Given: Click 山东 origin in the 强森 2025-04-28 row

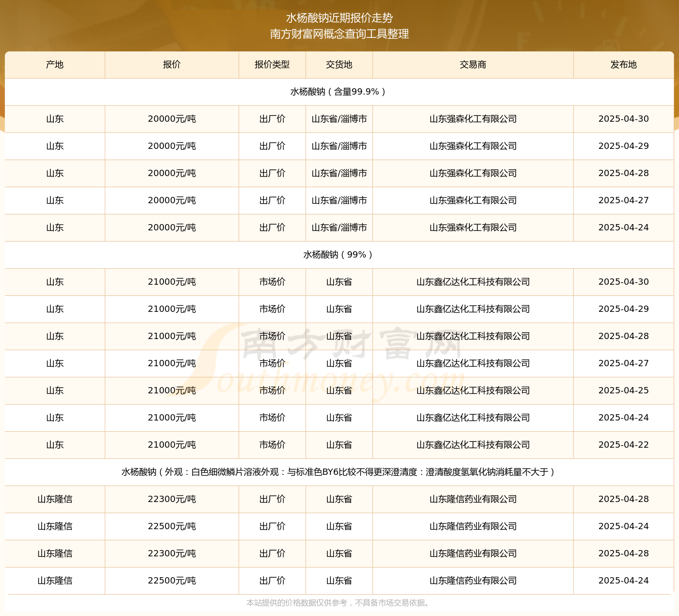Looking at the screenshot, I should tap(55, 173).
